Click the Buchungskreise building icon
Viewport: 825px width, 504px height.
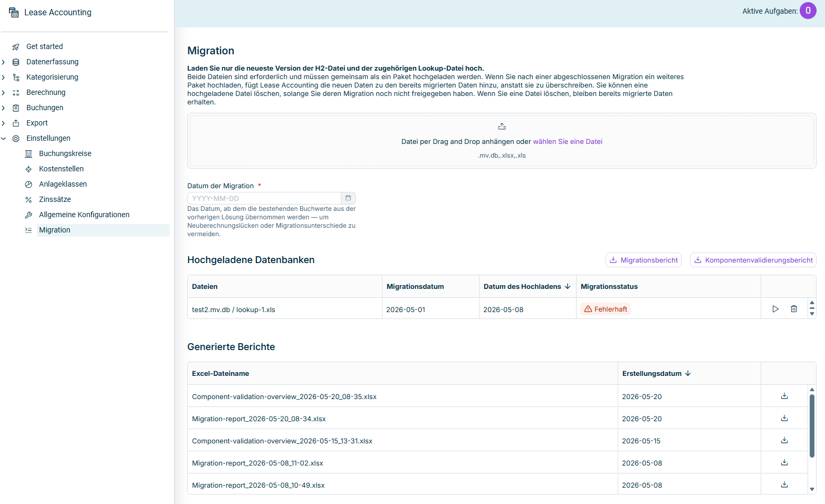point(28,154)
